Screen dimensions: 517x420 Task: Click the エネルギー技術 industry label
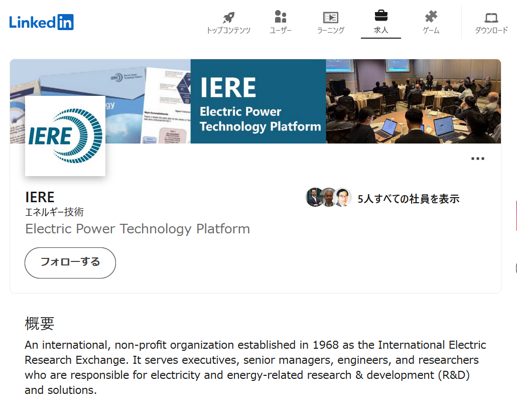pyautogui.click(x=54, y=212)
